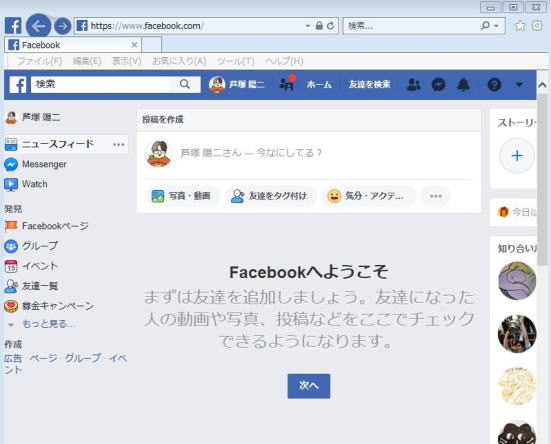Click the Facebook logo in blue bar
The height and width of the screenshot is (444, 551).
(18, 85)
